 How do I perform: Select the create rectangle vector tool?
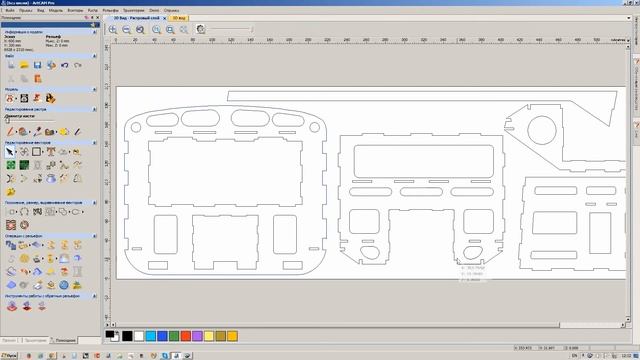37,152
